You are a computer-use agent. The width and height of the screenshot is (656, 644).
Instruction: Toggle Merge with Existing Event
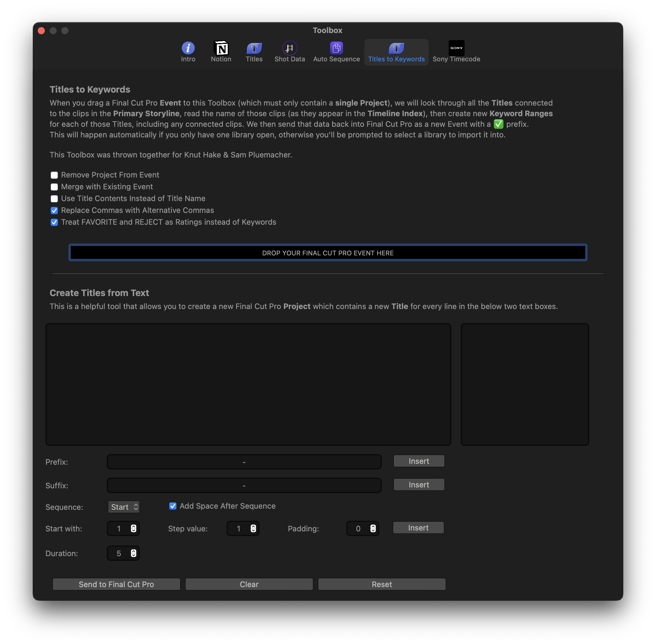point(54,187)
